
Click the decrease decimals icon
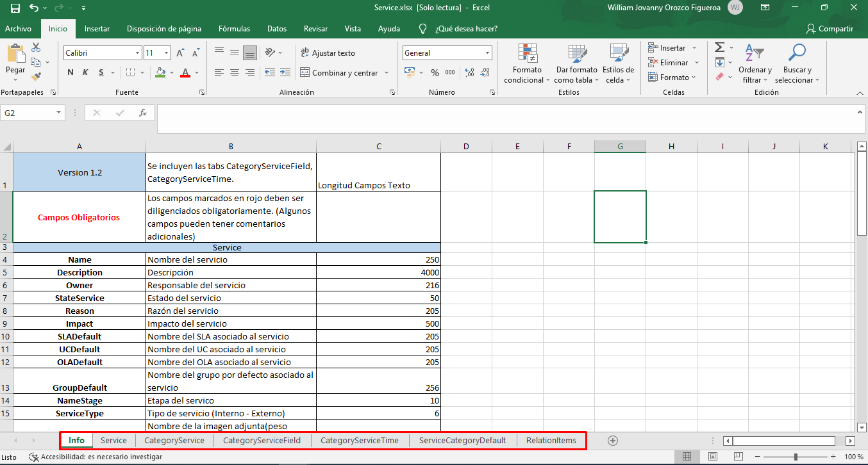[x=485, y=72]
